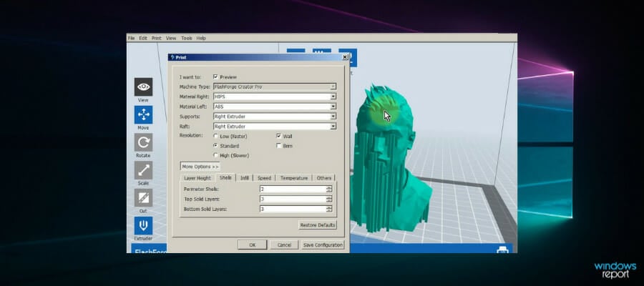Click the Perimeter Shells value field
Screen dimensions: 644x286
tap(293, 189)
